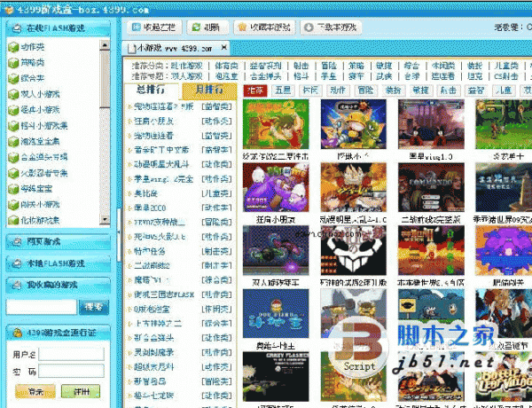Select the 五星 category tab
The width and height of the screenshot is (532, 408).
coord(283,90)
